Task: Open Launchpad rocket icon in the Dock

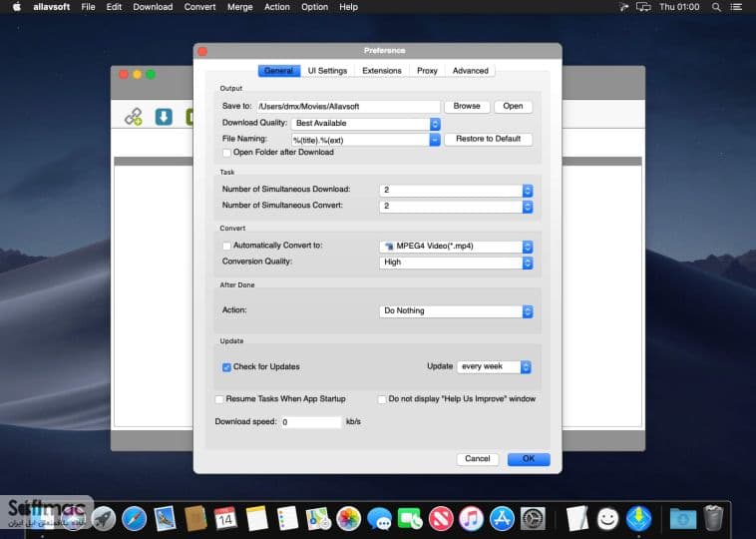Action: pos(104,519)
